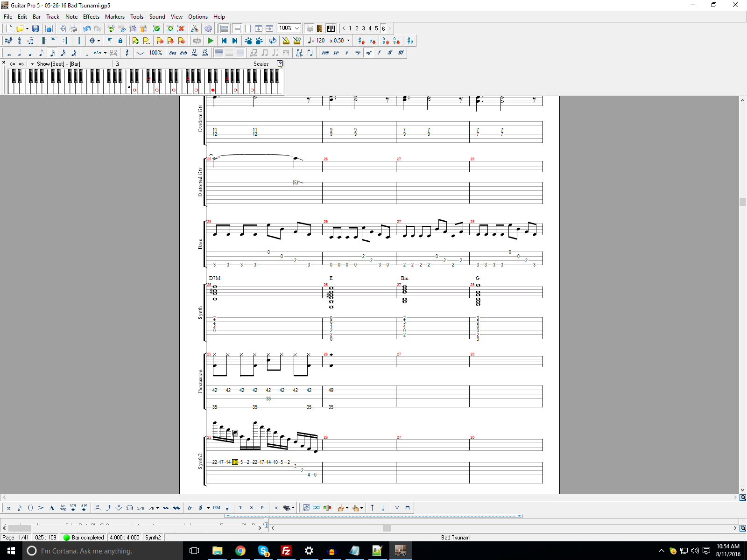This screenshot has height=560, width=747.
Task: Open the Markers menu
Action: (x=114, y=17)
